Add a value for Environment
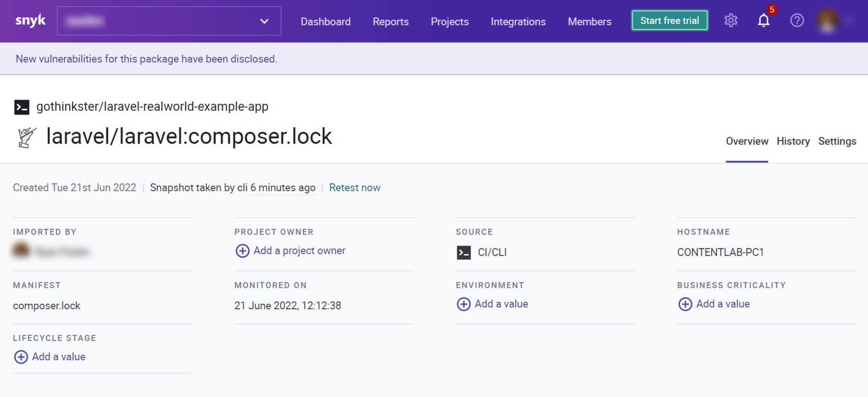Image resolution: width=868 pixels, height=397 pixels. (x=501, y=304)
